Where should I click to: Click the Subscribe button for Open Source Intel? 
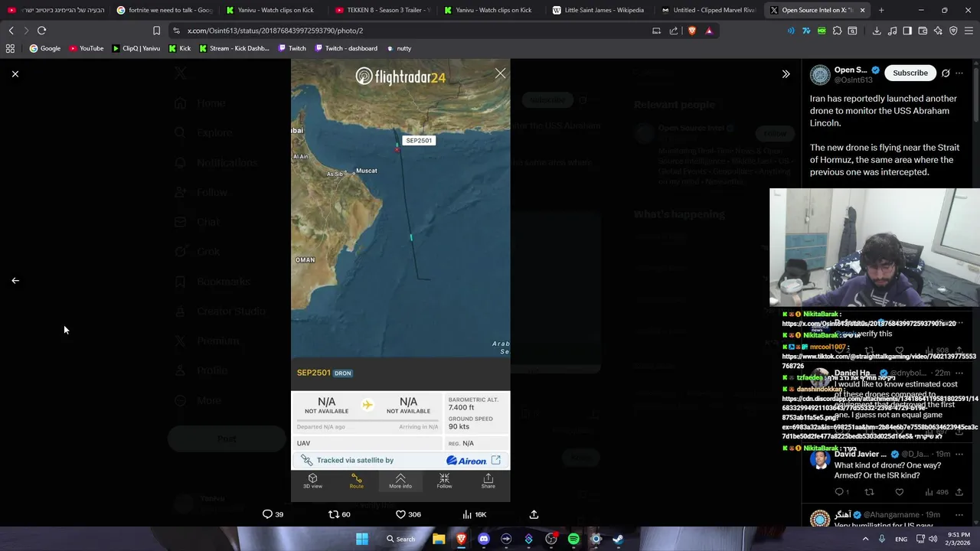[910, 73]
